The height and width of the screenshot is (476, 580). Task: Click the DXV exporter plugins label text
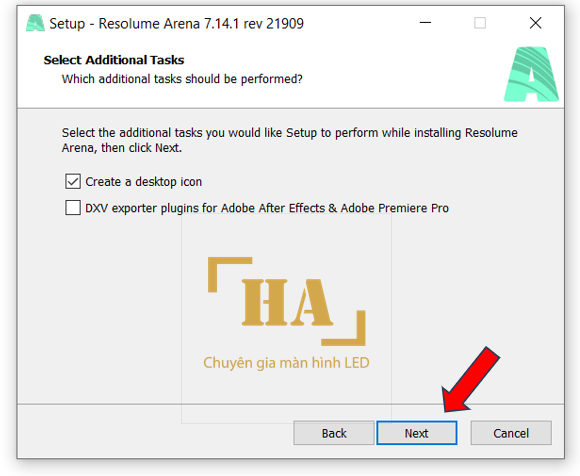(x=267, y=208)
